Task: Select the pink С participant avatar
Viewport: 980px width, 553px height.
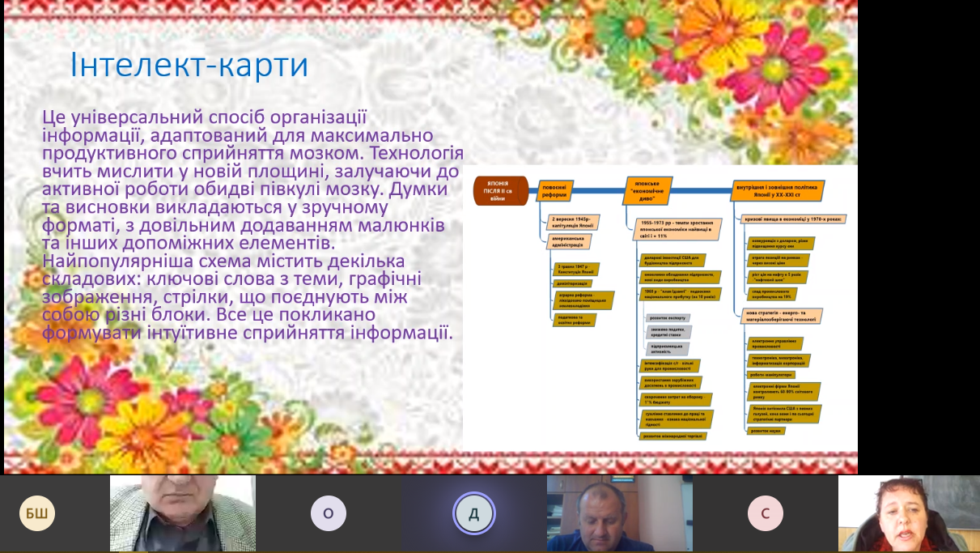Action: point(765,513)
